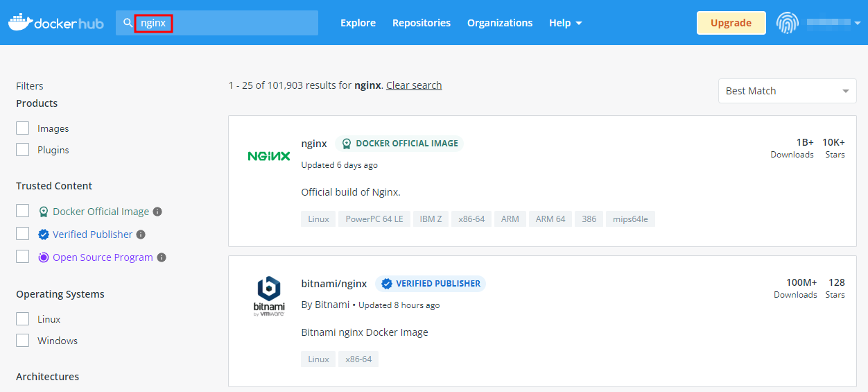The width and height of the screenshot is (868, 392).
Task: Click the Open Source Program filter icon
Action: click(x=44, y=257)
